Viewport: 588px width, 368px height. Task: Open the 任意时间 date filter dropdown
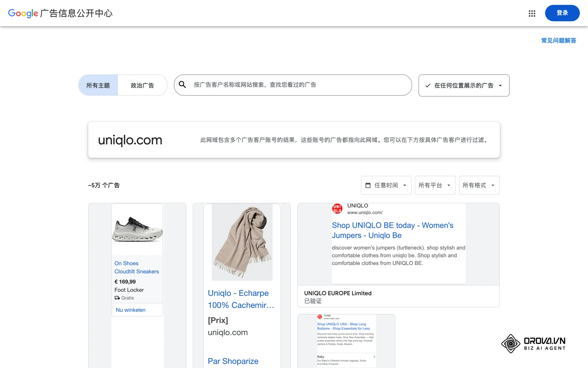pyautogui.click(x=386, y=185)
